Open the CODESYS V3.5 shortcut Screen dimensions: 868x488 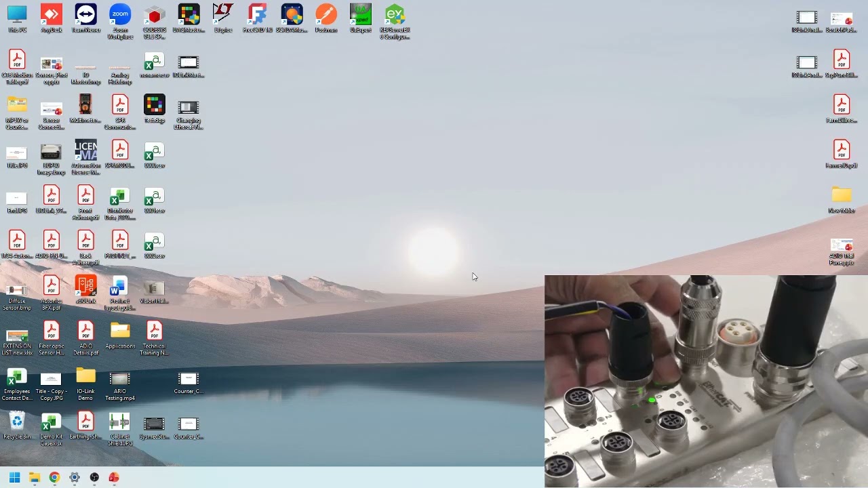155,22
